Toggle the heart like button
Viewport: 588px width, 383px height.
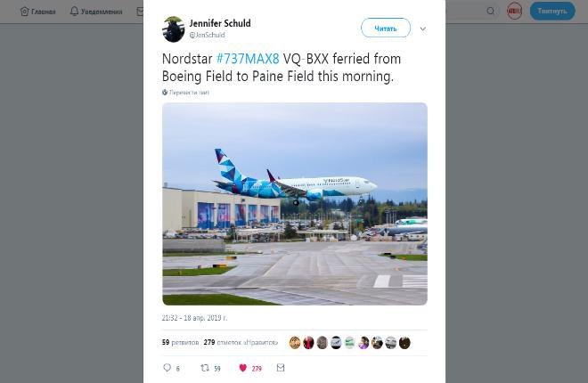242,368
